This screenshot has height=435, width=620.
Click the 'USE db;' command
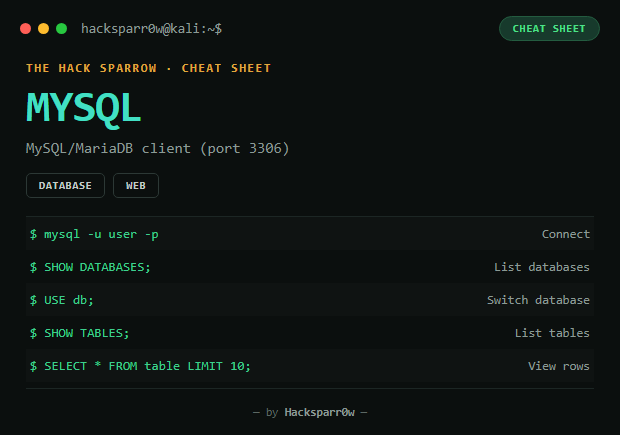coord(69,300)
